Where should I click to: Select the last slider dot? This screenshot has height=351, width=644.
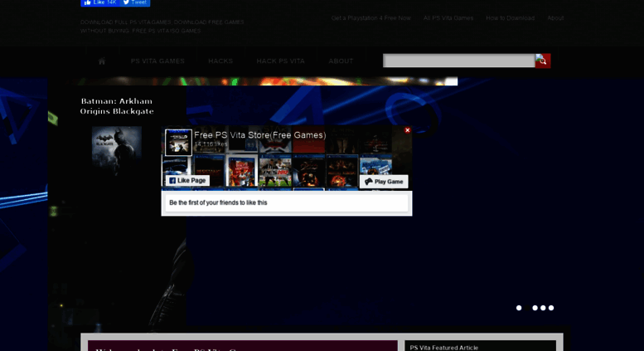551,308
